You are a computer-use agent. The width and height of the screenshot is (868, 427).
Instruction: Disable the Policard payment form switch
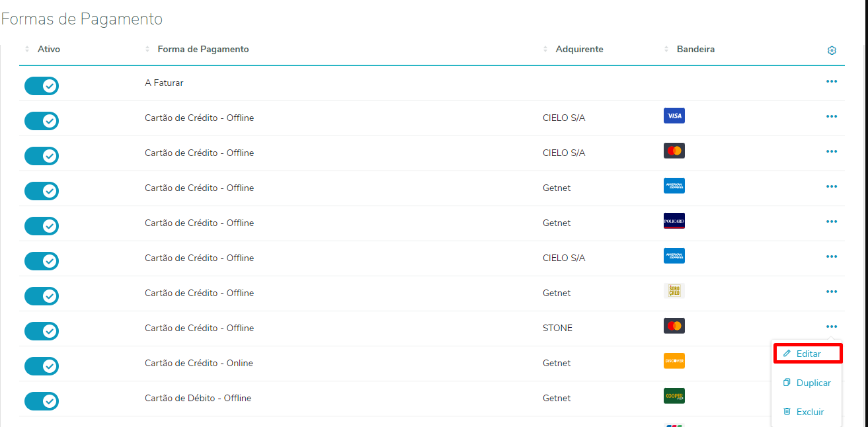42,226
